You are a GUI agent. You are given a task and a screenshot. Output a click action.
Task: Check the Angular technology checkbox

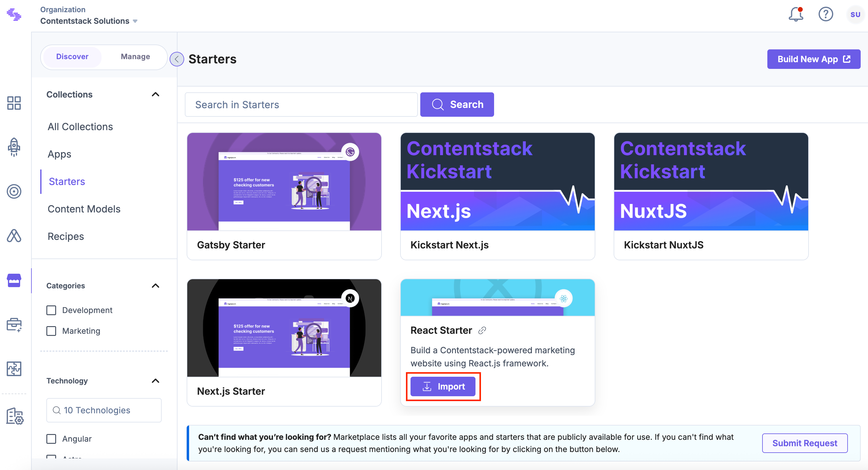pyautogui.click(x=51, y=439)
